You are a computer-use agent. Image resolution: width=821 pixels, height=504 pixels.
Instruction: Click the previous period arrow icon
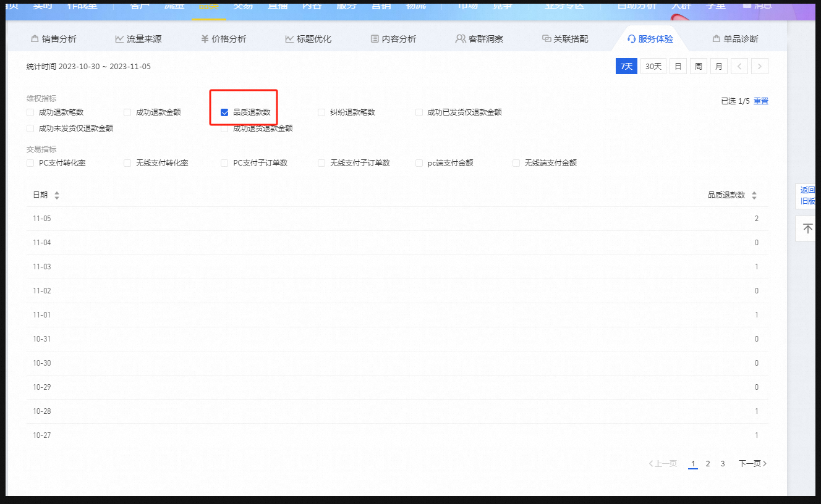coord(739,66)
